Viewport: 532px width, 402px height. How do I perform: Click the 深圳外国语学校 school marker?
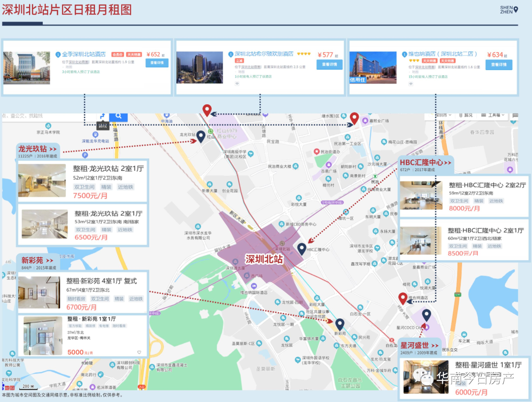point(298,360)
